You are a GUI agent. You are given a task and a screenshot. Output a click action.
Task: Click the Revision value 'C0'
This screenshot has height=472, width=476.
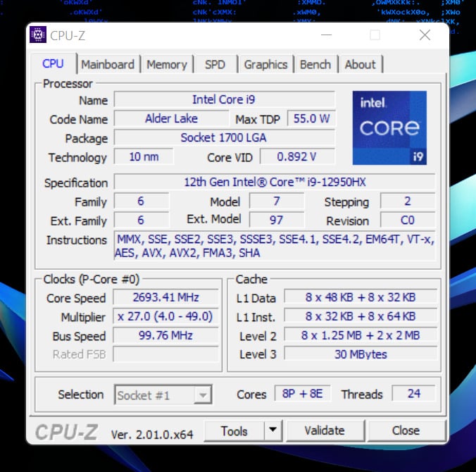(408, 220)
